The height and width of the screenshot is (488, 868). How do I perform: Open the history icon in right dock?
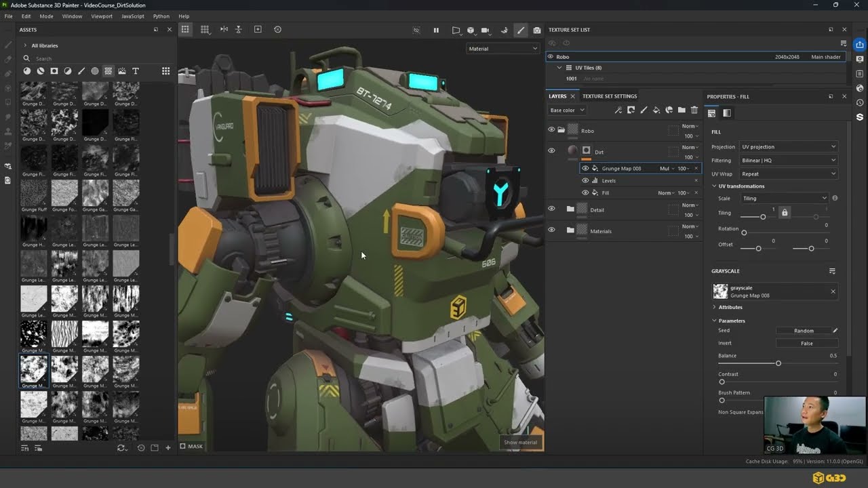click(x=859, y=102)
